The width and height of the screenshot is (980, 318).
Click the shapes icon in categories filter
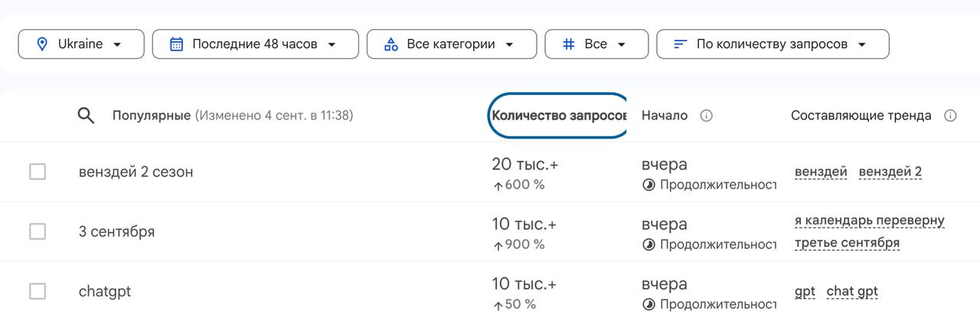click(x=390, y=44)
